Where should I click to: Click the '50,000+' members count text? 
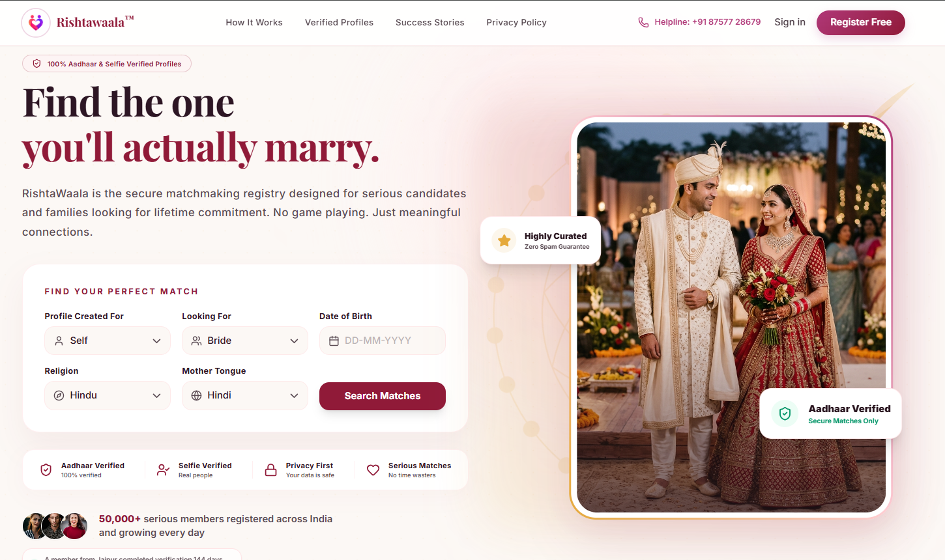tap(120, 519)
